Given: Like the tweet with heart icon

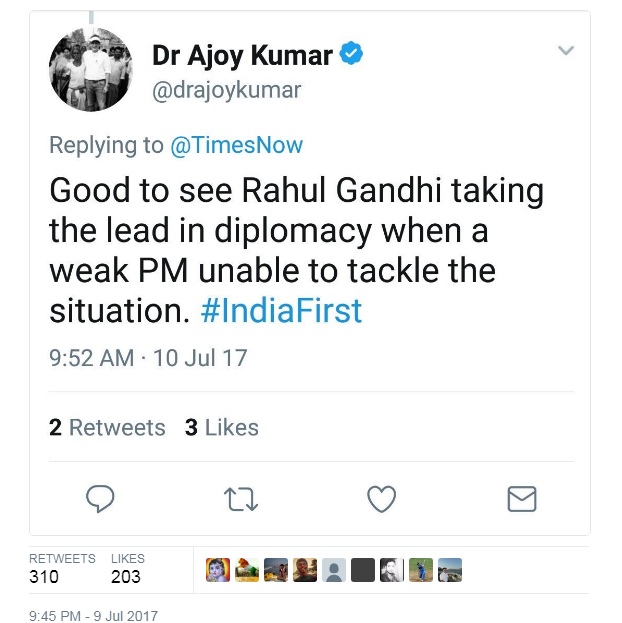Looking at the screenshot, I should pyautogui.click(x=381, y=498).
